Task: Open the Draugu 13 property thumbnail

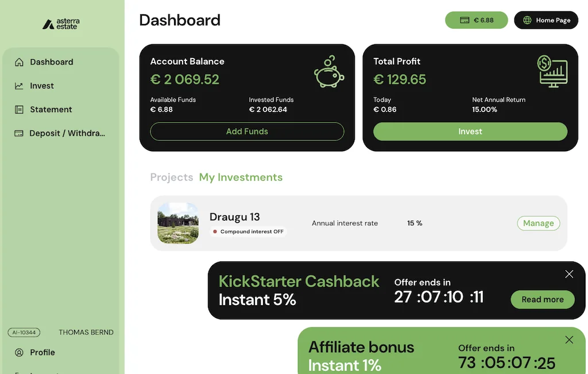Action: point(178,223)
